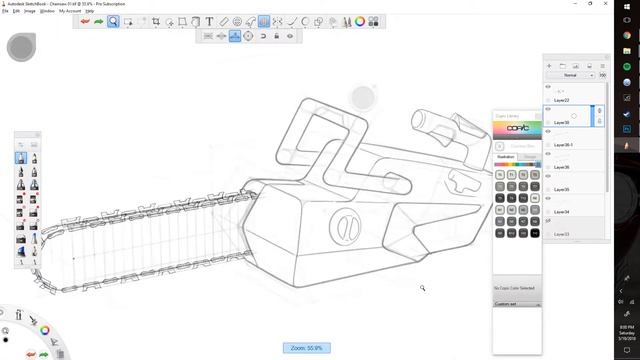Screen dimensions: 640x360
Task: Open the File menu
Action: [x=5, y=11]
